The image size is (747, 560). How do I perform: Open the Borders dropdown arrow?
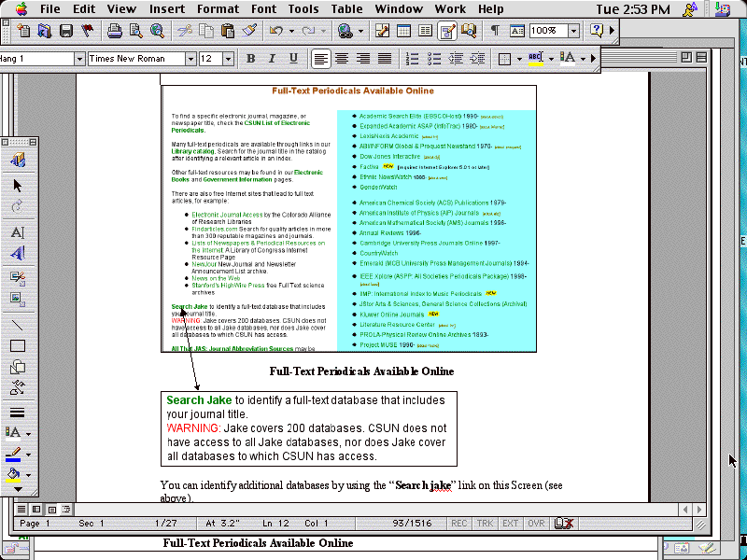(x=519, y=59)
